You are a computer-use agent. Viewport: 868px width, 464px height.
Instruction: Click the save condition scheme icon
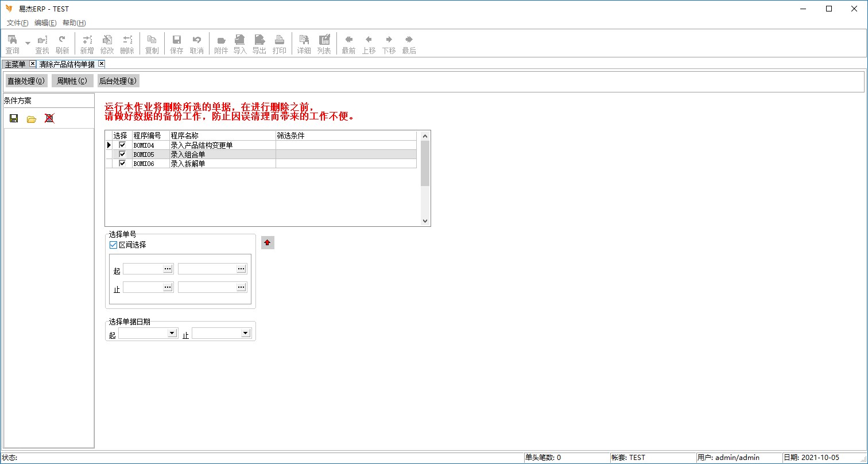coord(14,119)
